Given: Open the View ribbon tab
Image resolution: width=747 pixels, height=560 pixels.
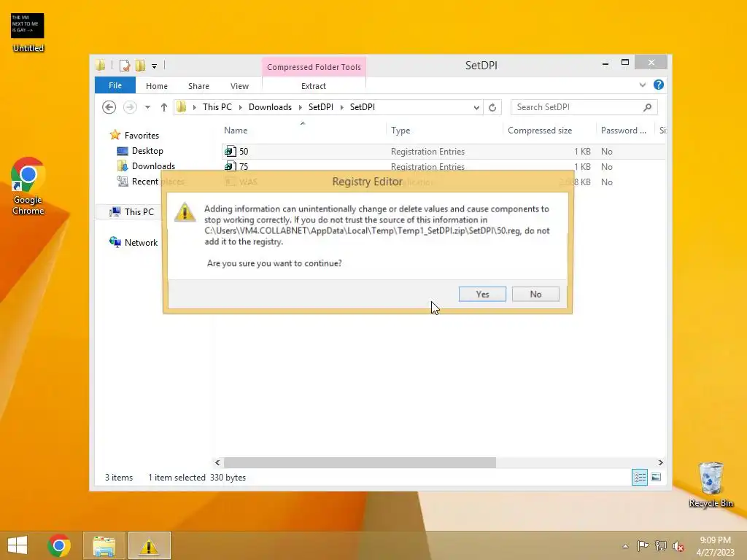Looking at the screenshot, I should (239, 86).
